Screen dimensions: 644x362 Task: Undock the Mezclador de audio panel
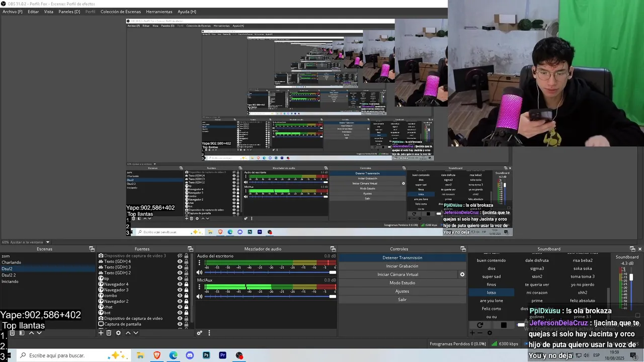(x=333, y=249)
